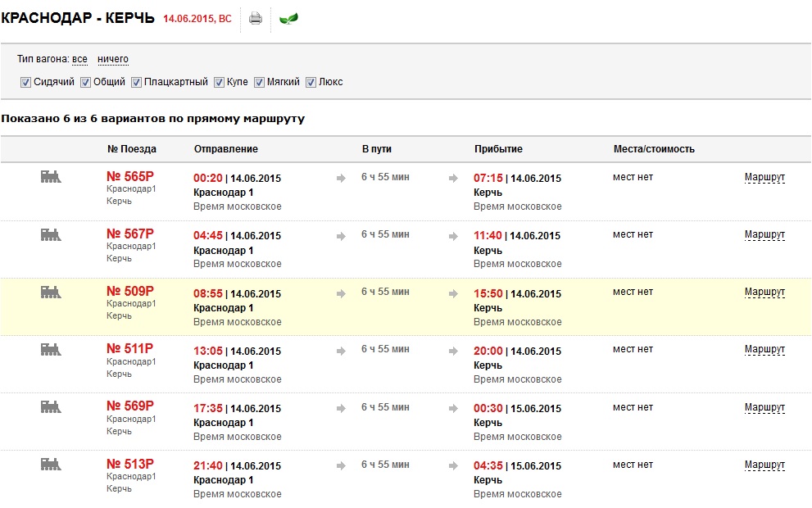Click the green leaf icon in header
This screenshot has height=508, width=812.
click(x=288, y=19)
